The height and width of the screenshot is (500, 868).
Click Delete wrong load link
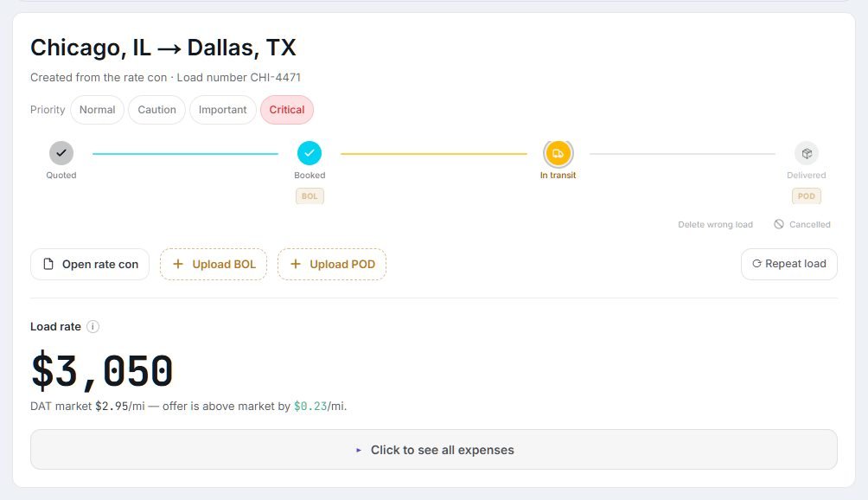click(x=715, y=224)
